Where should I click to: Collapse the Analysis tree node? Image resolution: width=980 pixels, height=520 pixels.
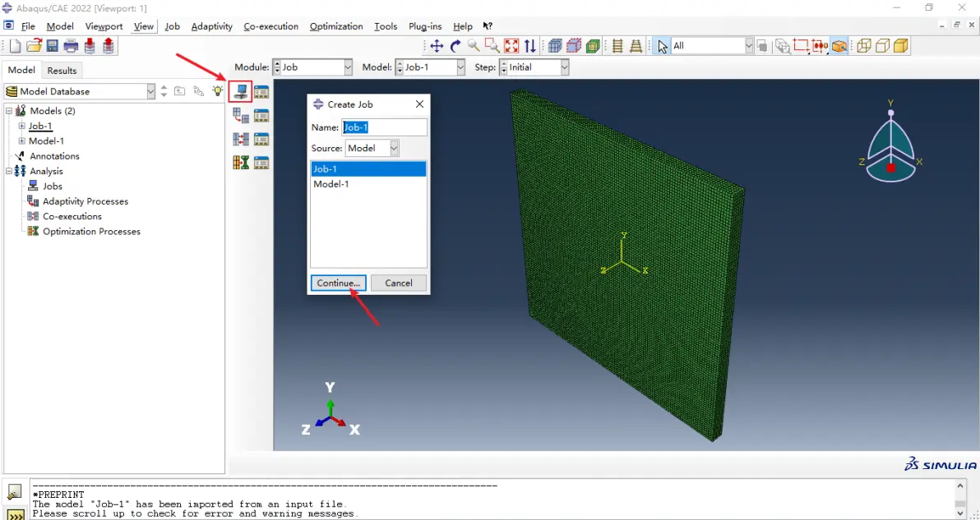(x=9, y=171)
